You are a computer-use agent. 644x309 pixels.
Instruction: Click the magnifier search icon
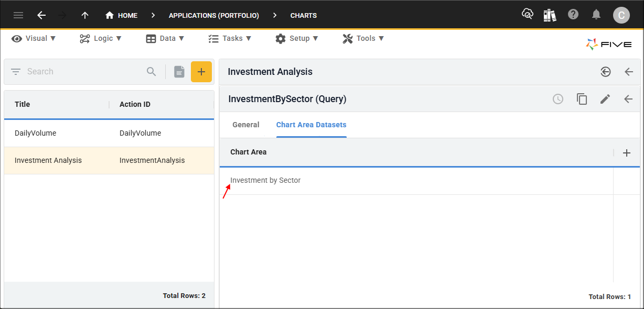tap(152, 72)
